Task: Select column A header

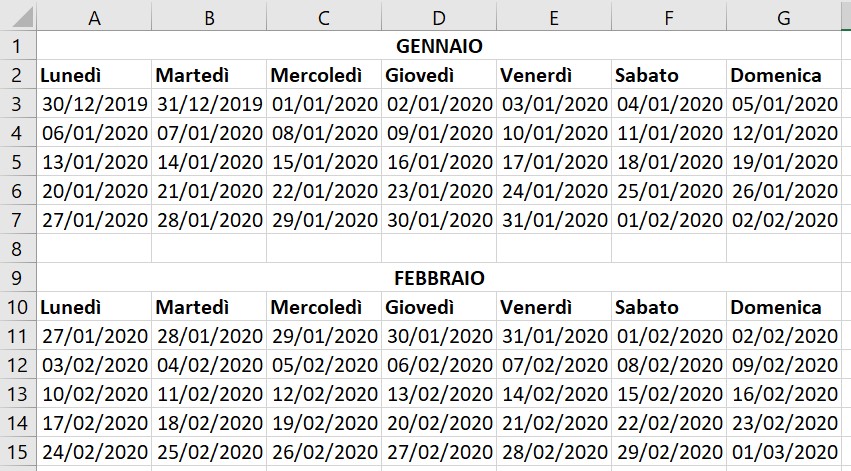Action: pos(94,17)
